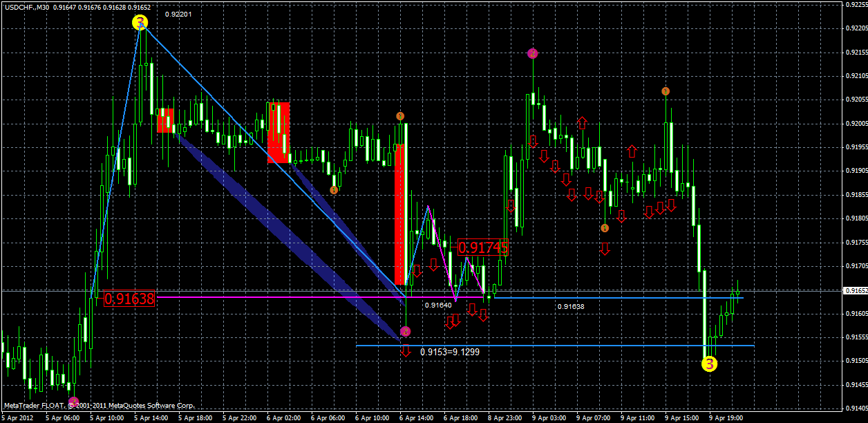868x423 pixels.
Task: Select the orange dot above the 9 Apr 11:00 high
Action: coord(666,90)
